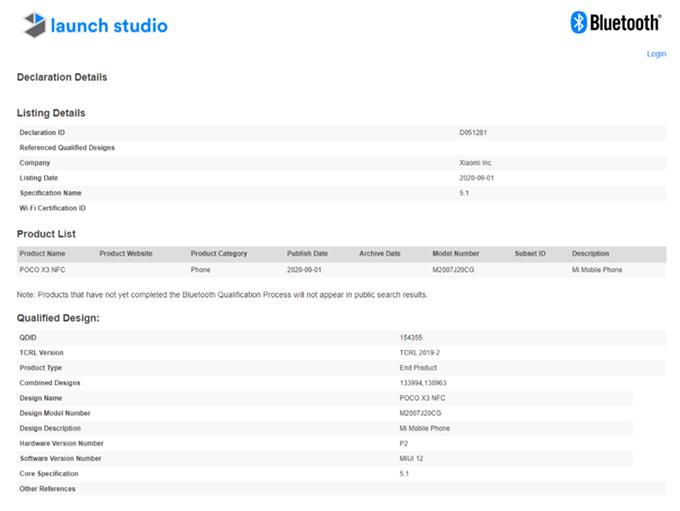The height and width of the screenshot is (511, 680).
Task: Select Mi Mobile Phone in Product List row
Action: 597,270
